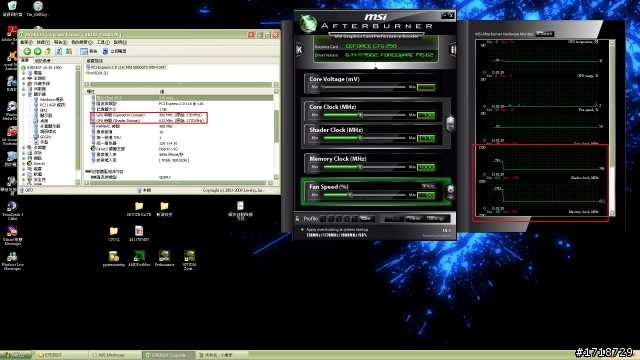Open the CPU-Z folder on desktop

pos(114,234)
